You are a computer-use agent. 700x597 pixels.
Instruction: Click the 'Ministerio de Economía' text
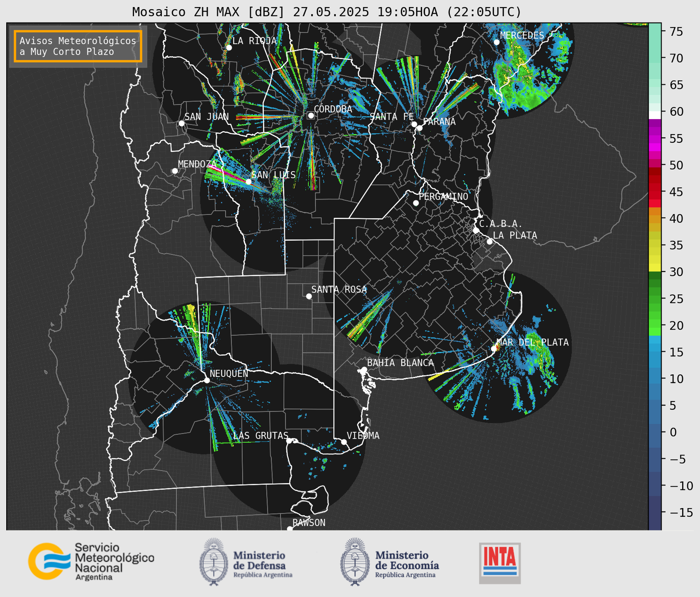(x=407, y=560)
